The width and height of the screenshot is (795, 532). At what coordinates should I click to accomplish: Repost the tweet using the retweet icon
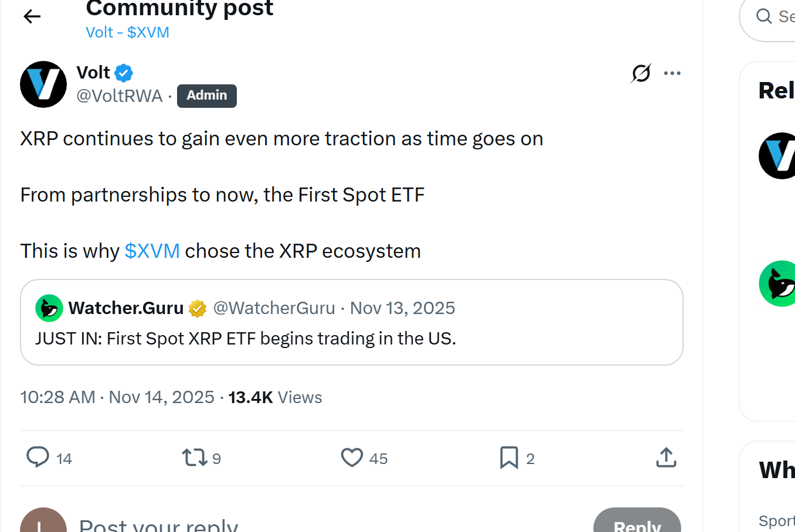pos(193,458)
